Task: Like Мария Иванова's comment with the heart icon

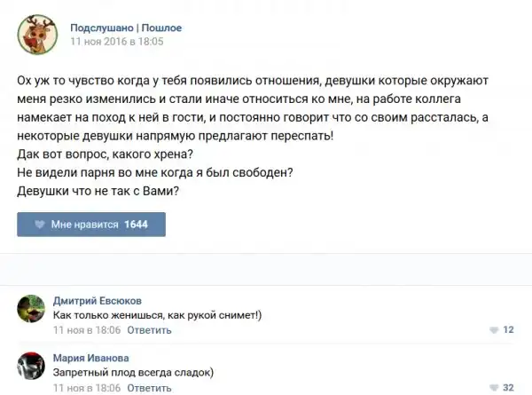Action: [x=494, y=388]
